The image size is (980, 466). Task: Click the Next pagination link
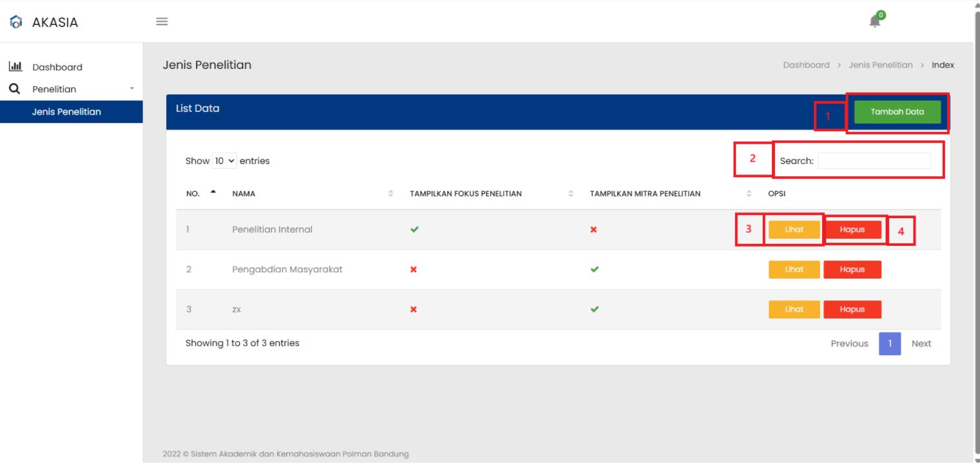(921, 344)
